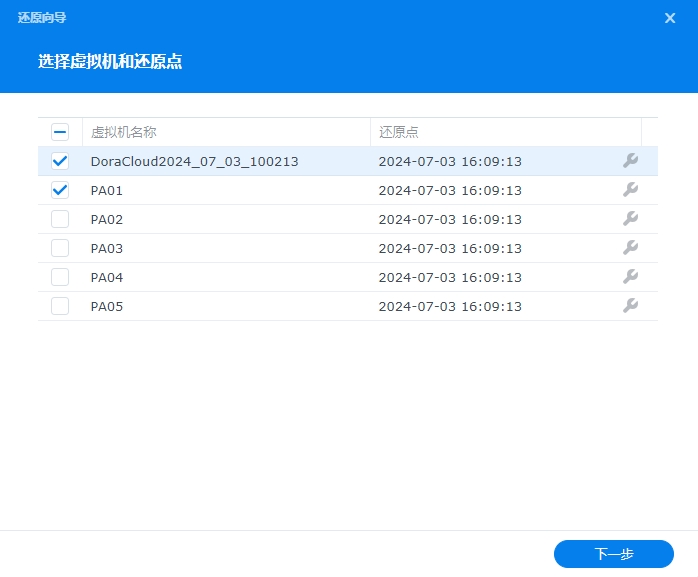
Task: Sort by 虚拟机名称 column header
Action: [x=124, y=132]
